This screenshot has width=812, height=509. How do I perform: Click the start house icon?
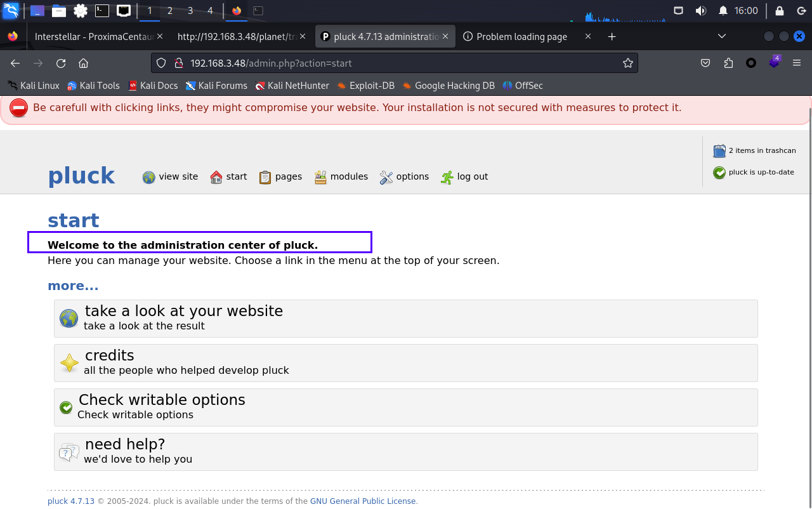click(216, 177)
